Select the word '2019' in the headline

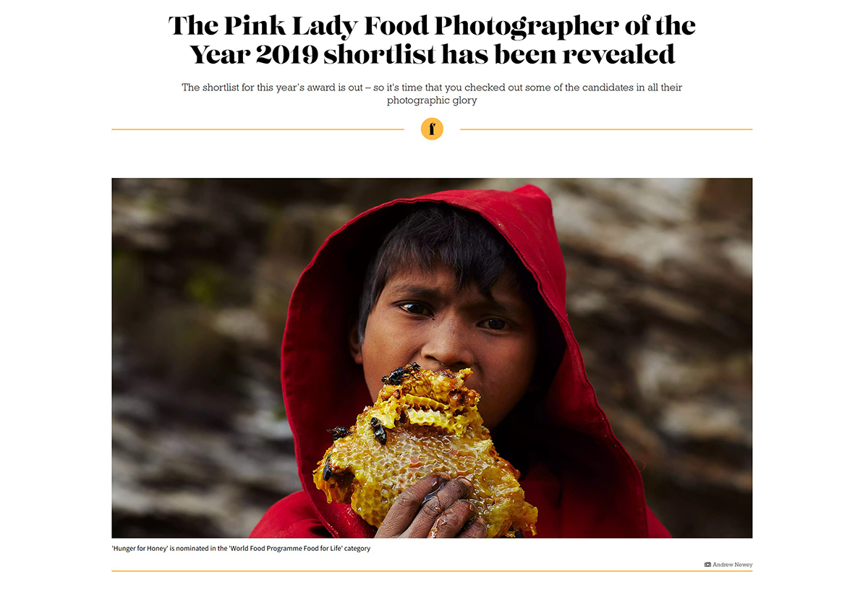(285, 54)
